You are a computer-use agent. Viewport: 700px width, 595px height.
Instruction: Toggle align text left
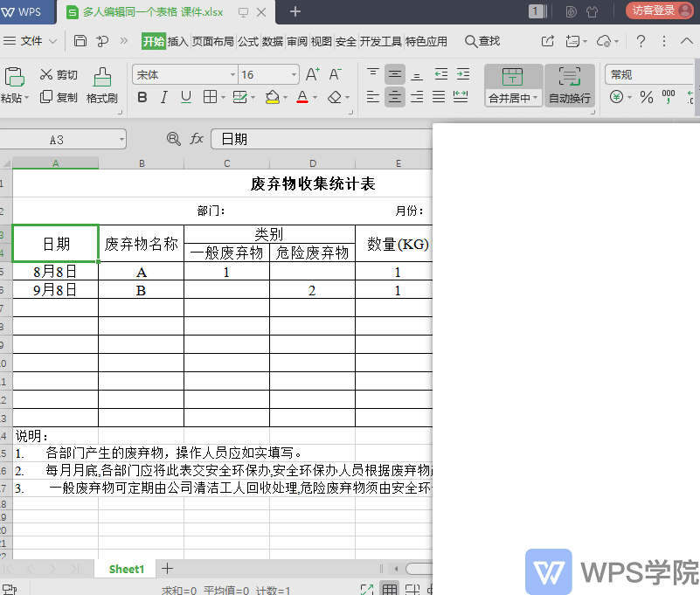pyautogui.click(x=373, y=97)
